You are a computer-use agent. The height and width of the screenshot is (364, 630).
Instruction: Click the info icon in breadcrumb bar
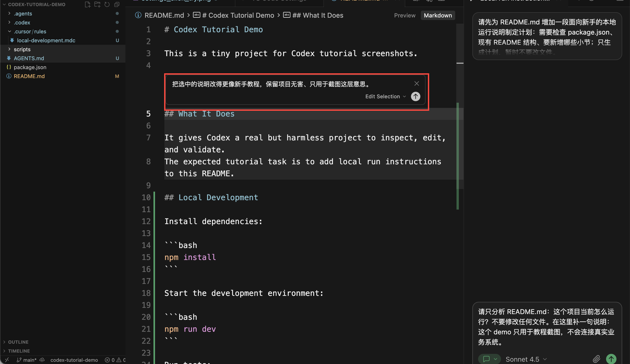(x=138, y=15)
